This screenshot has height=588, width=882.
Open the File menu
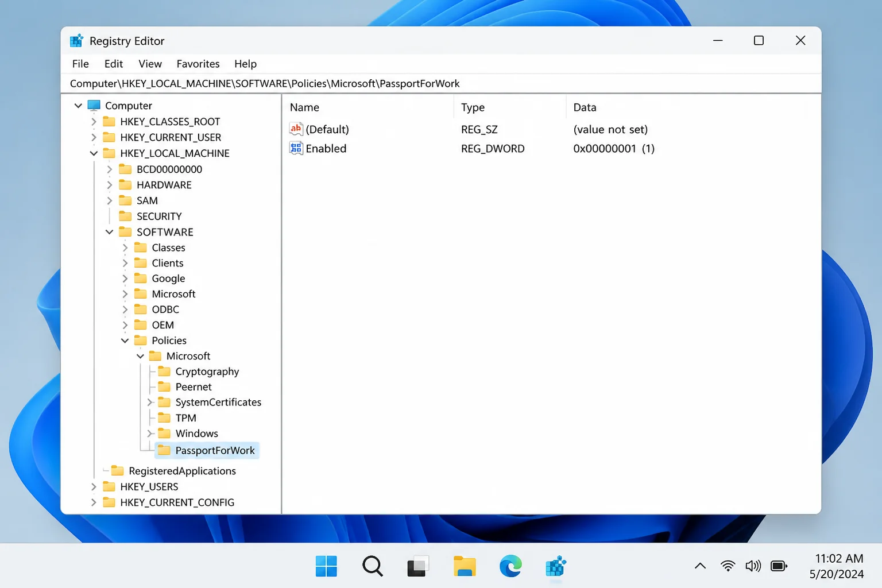coord(80,64)
